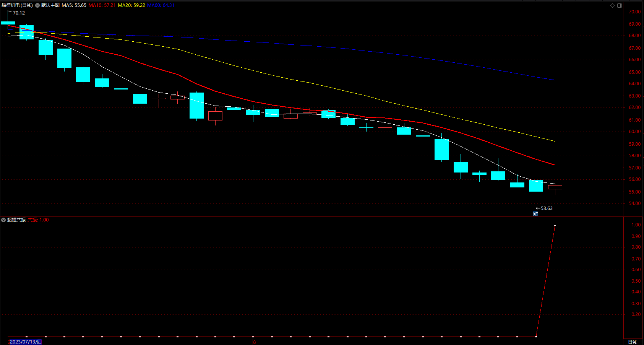The image size is (644, 345).
Task: Click the 70.00 price axis label
Action: (x=634, y=12)
